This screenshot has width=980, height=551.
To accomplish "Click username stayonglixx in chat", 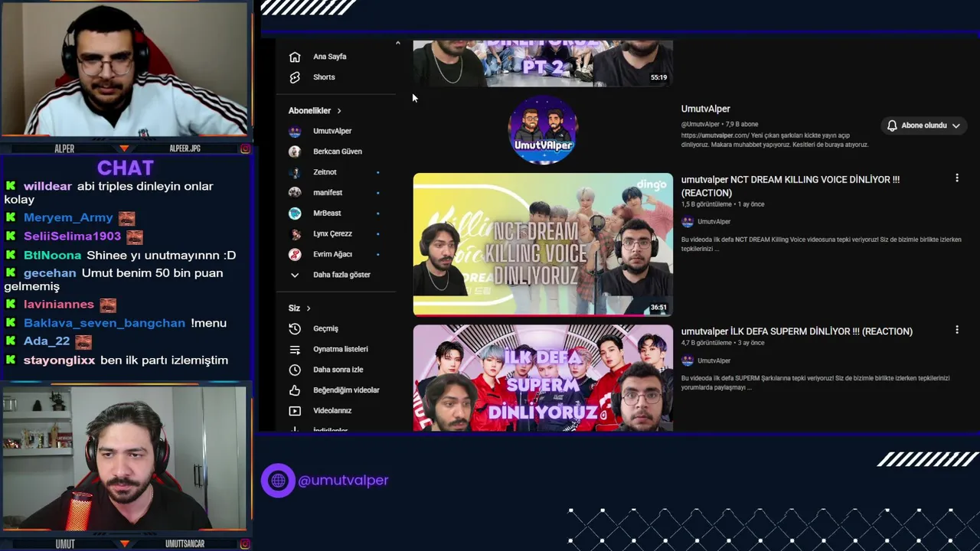I will [x=59, y=360].
